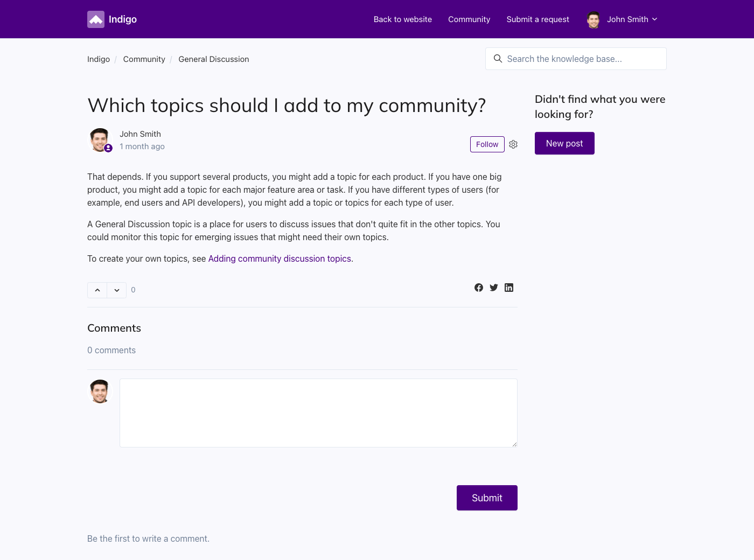Downvote the post

click(117, 290)
